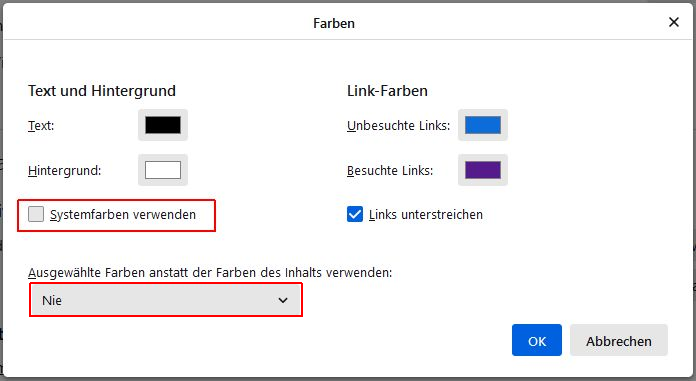Click the Unbesuchte Links: label
This screenshot has height=381, width=696.
click(399, 126)
